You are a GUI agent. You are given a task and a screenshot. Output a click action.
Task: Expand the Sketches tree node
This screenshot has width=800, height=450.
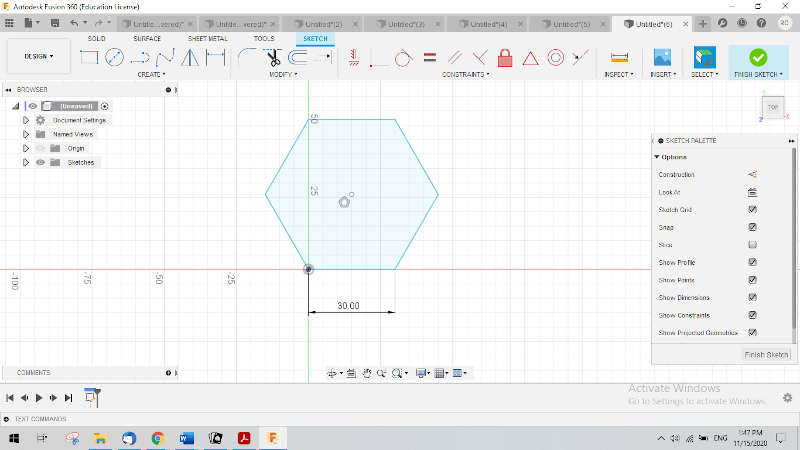point(26,162)
